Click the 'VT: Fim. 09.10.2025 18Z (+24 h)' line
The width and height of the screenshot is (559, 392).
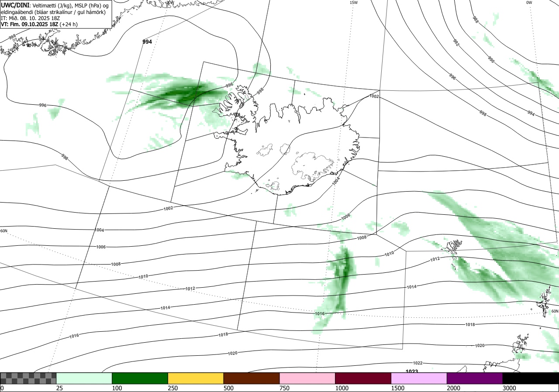pyautogui.click(x=39, y=24)
